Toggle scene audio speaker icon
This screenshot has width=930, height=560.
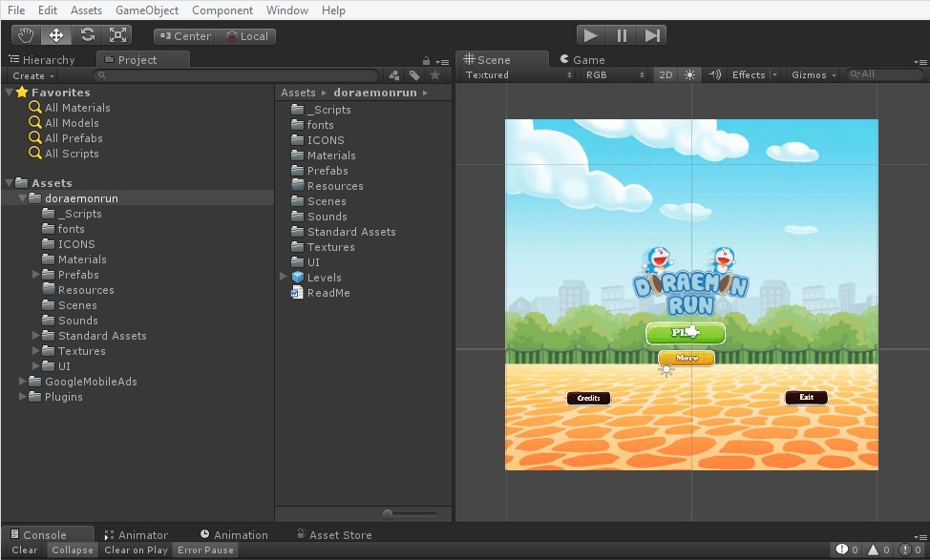[x=714, y=74]
